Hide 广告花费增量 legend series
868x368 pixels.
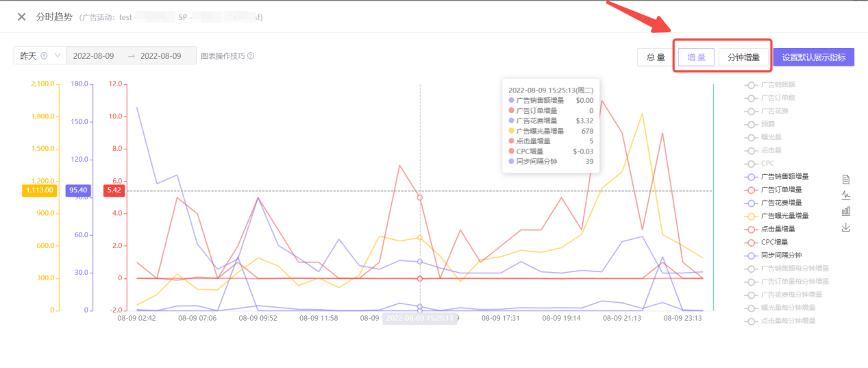point(772,203)
